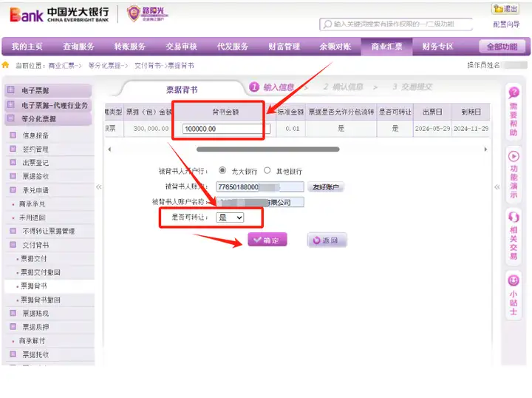This screenshot has width=532, height=398.
Task: Open 票据交付 in sidebar
Action: [33, 258]
